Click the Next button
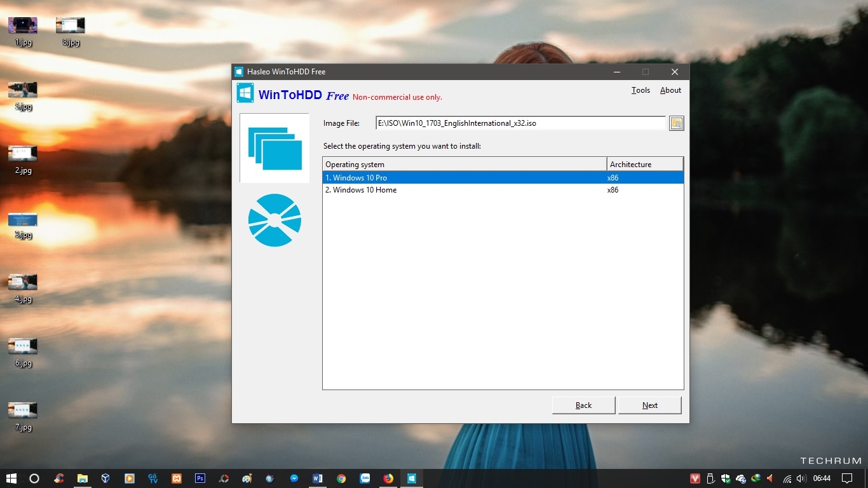The image size is (868, 488). coord(649,405)
